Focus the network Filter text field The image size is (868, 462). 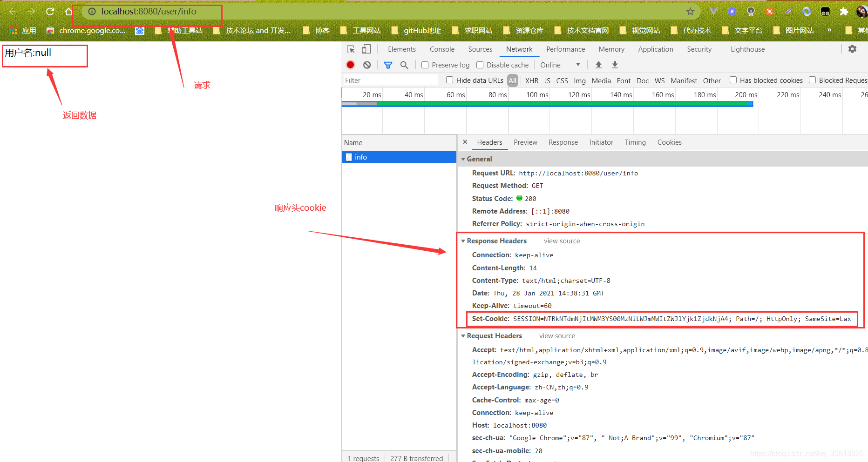click(390, 80)
